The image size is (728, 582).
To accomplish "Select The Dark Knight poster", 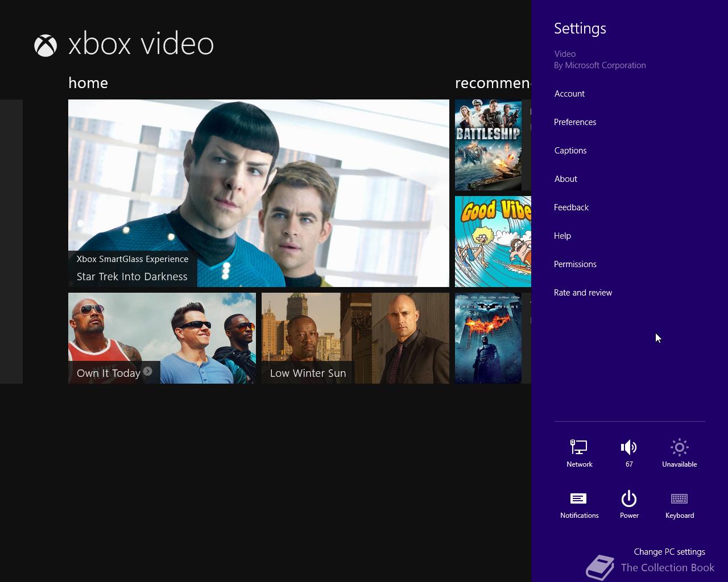I will click(x=488, y=338).
